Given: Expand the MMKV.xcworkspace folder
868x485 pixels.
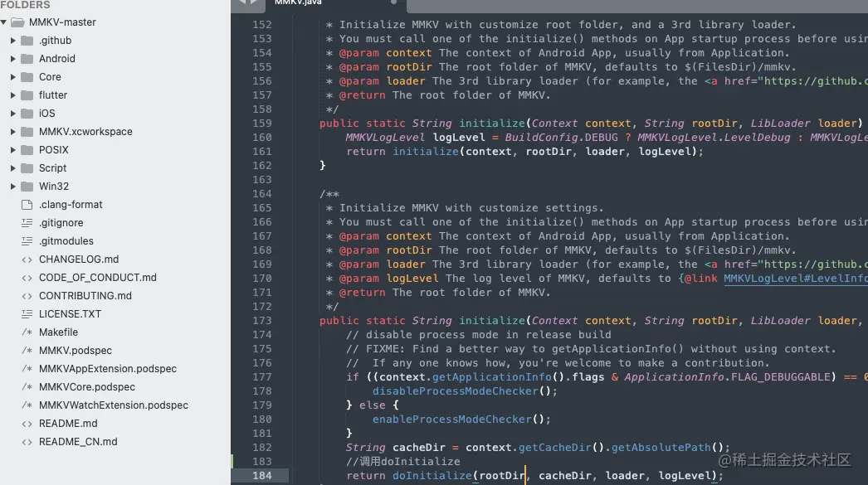Looking at the screenshot, I should pos(12,132).
